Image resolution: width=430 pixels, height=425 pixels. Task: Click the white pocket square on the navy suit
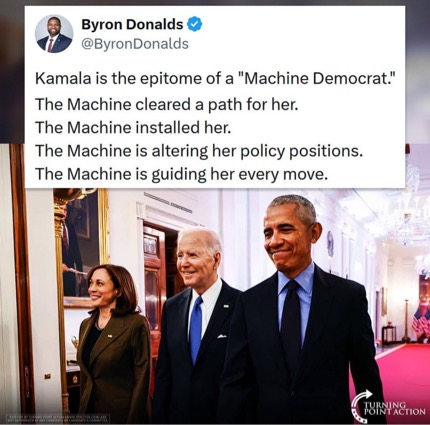pyautogui.click(x=222, y=336)
